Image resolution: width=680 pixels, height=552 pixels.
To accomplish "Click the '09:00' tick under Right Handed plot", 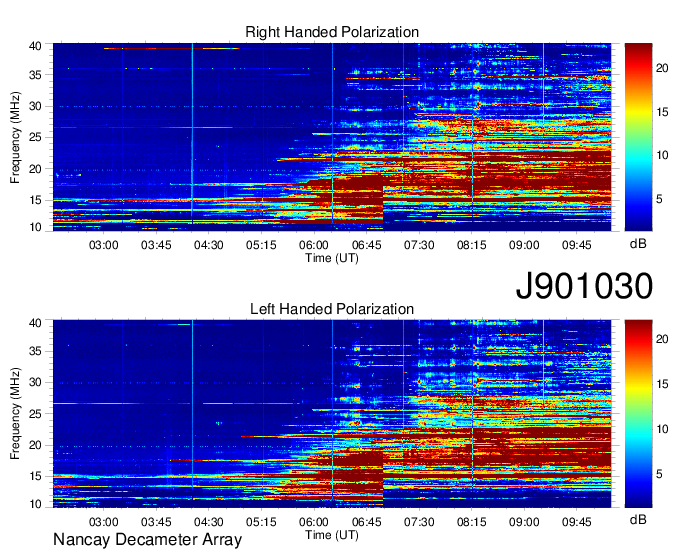I will coord(524,245).
